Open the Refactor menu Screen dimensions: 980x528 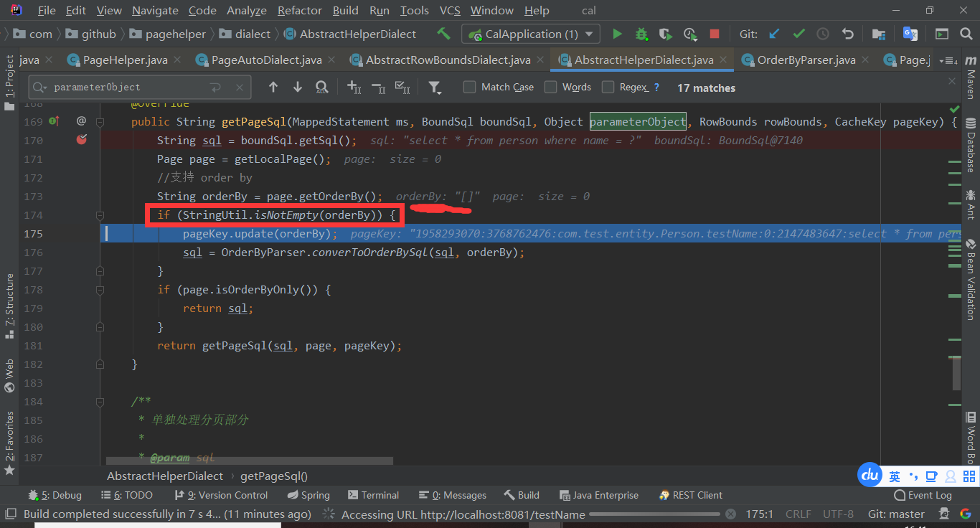pyautogui.click(x=299, y=10)
